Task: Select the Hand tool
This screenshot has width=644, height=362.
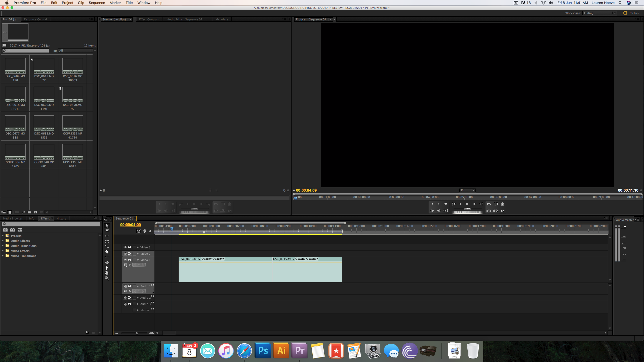Action: tap(107, 273)
